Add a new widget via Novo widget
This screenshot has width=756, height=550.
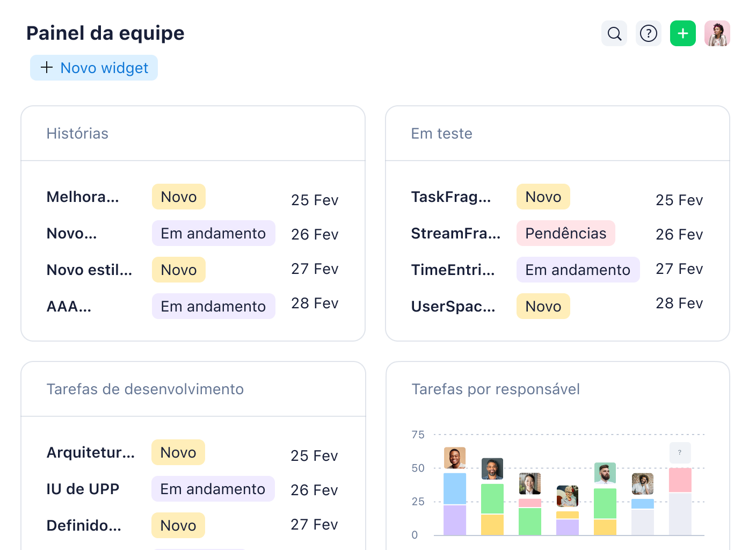(x=94, y=68)
